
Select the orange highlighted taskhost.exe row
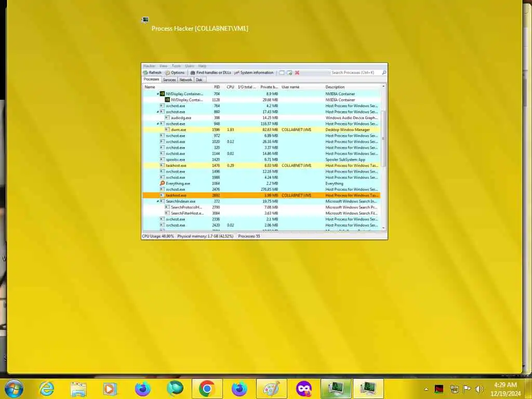262,195
